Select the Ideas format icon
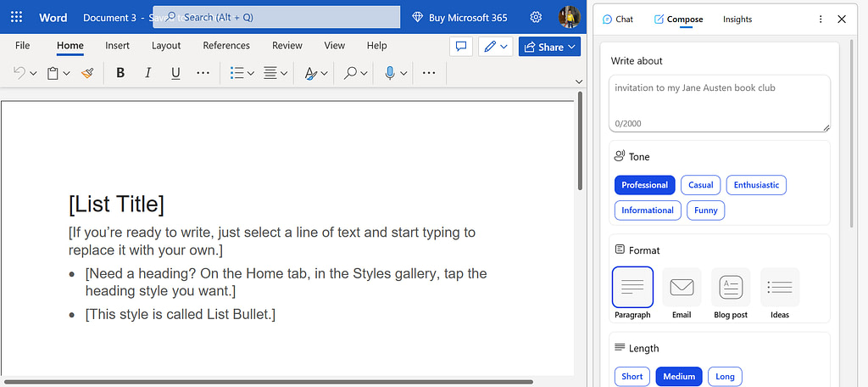Image resolution: width=868 pixels, height=387 pixels. (780, 287)
